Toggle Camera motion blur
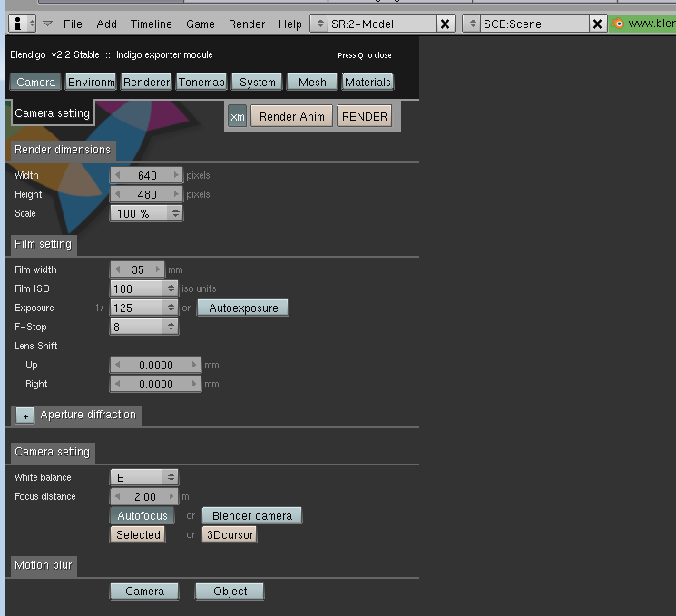Image resolution: width=676 pixels, height=616 pixels. [x=144, y=591]
